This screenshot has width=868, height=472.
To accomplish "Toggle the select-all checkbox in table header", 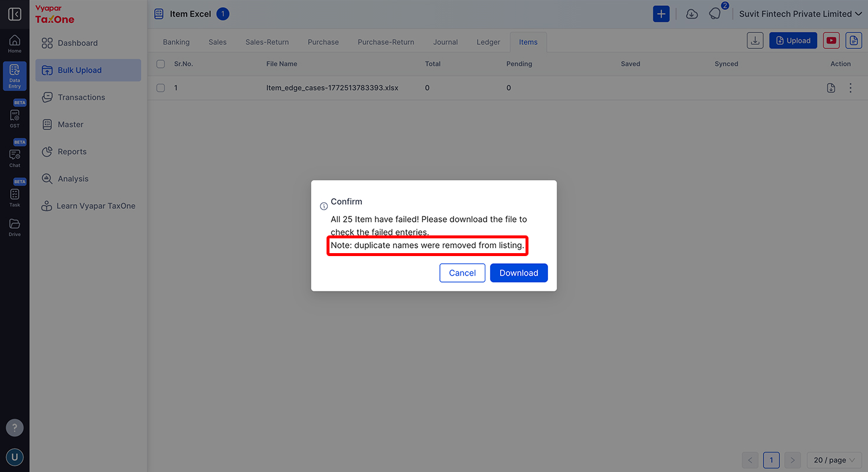I will pos(161,64).
